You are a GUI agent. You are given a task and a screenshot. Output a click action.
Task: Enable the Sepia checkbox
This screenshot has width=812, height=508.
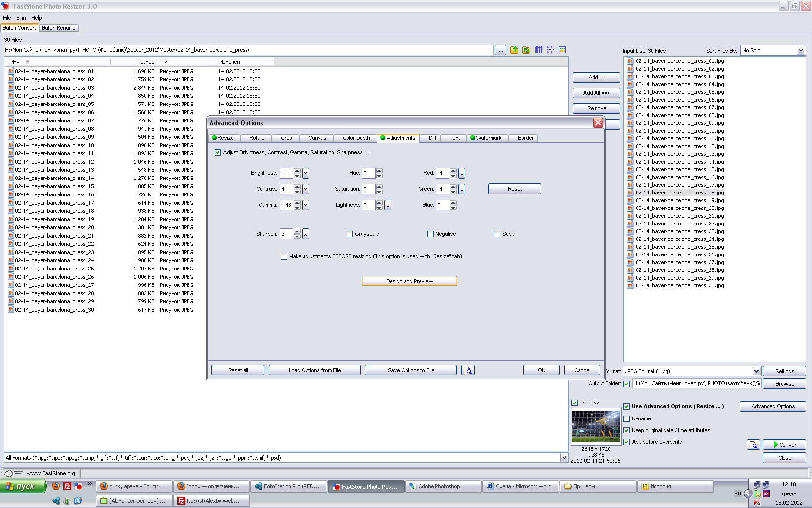[497, 234]
